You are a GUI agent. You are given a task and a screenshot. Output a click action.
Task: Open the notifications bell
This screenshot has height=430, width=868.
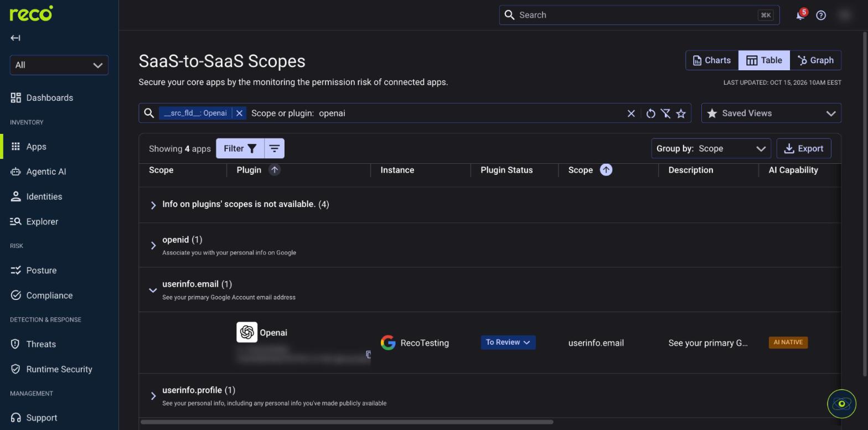[x=800, y=15]
